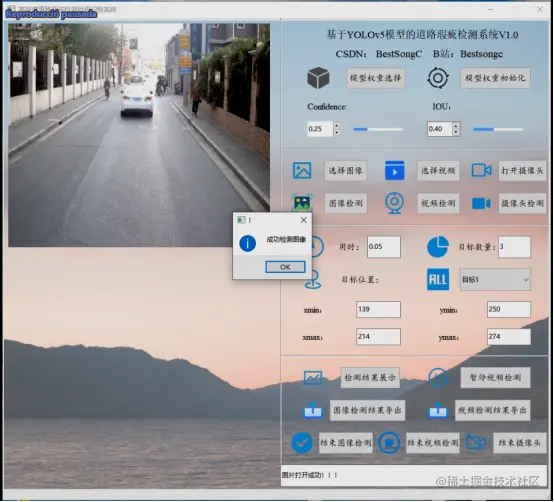
Task: Click the 用时 field showing 0.05
Action: click(x=384, y=247)
